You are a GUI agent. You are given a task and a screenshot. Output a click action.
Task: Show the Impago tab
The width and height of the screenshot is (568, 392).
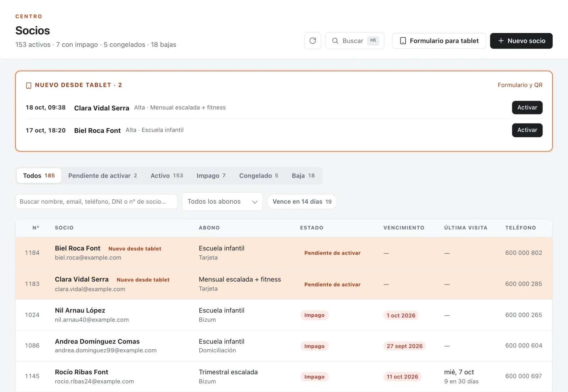coord(211,176)
